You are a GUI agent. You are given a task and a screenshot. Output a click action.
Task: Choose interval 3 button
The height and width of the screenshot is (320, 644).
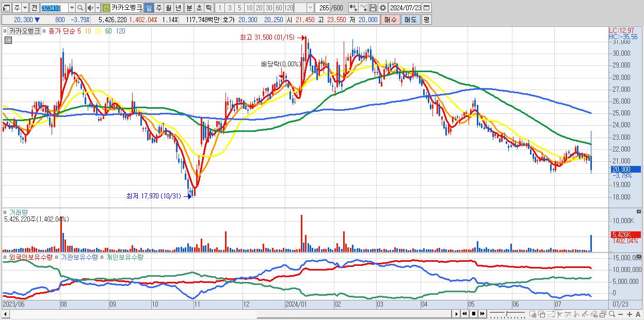point(230,8)
